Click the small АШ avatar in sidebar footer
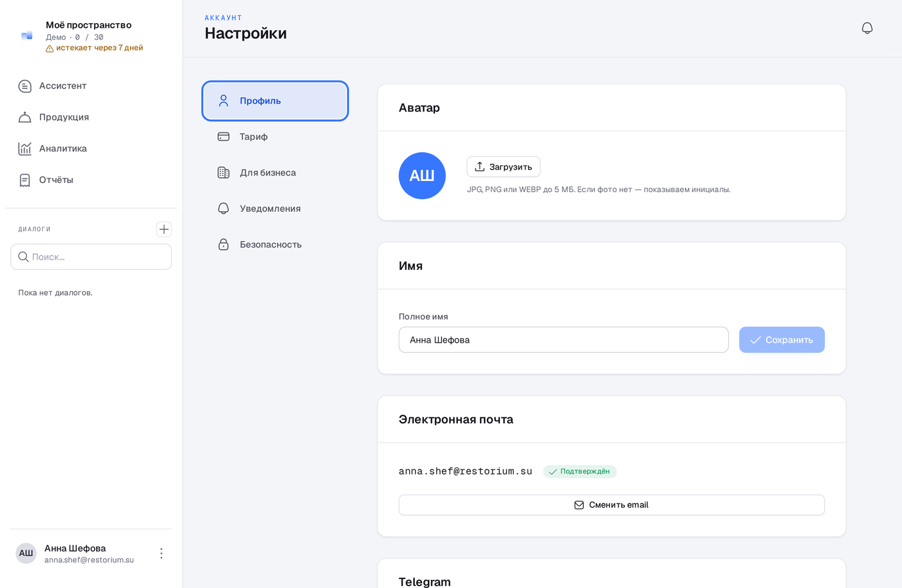Image resolution: width=902 pixels, height=588 pixels. click(26, 553)
